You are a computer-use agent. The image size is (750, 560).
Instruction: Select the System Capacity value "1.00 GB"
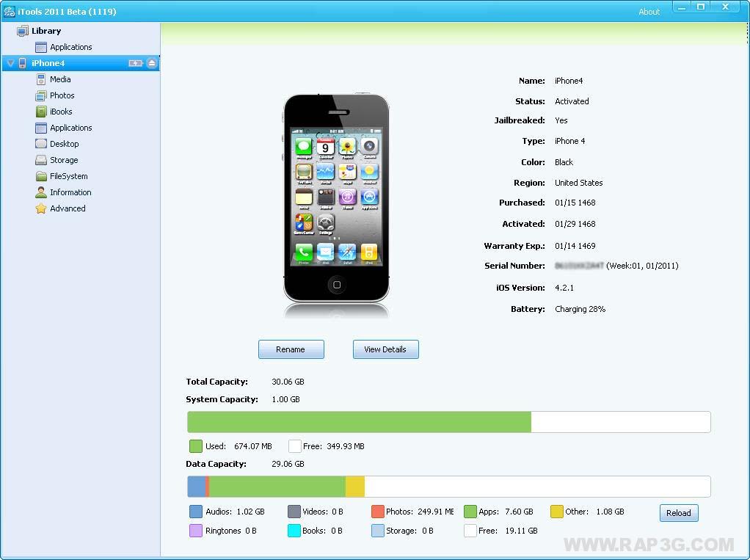click(285, 399)
